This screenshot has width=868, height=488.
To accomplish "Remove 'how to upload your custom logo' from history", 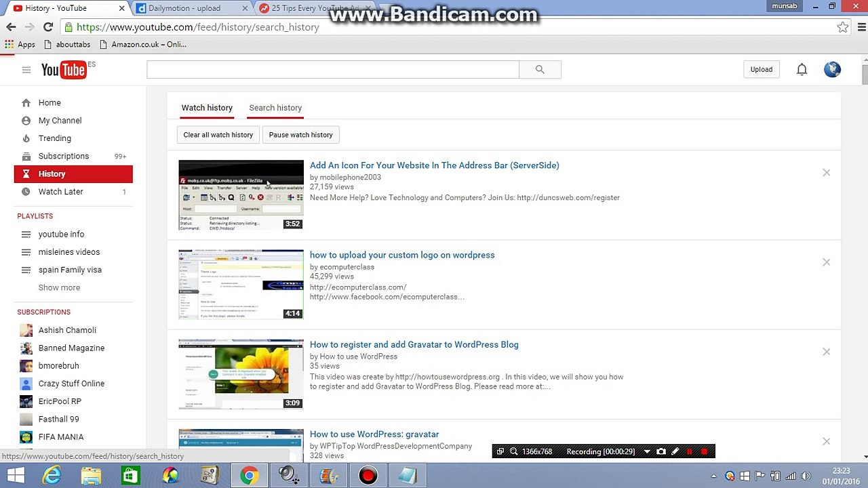I will (826, 262).
